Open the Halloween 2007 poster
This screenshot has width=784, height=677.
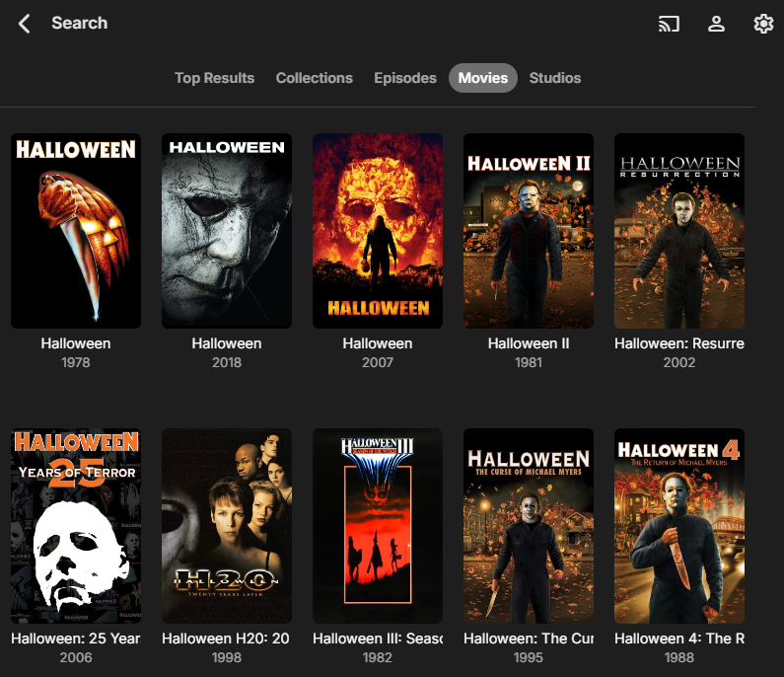pos(378,231)
